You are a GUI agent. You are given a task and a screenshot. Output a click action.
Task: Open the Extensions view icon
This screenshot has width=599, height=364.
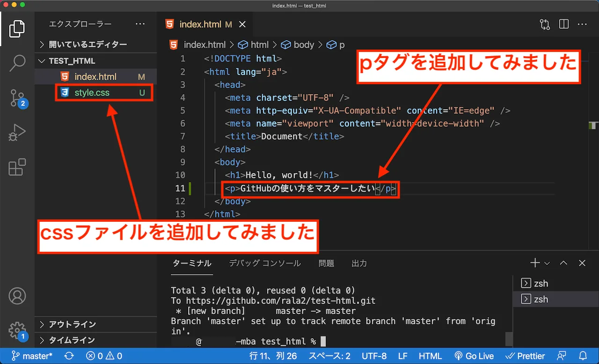click(x=17, y=167)
